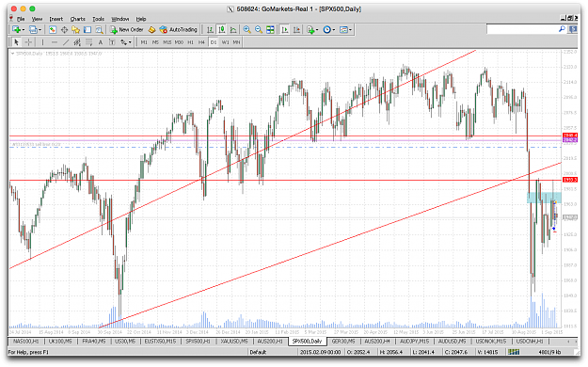
Task: Switch to the GER30,M5 chart tab
Action: pos(342,341)
